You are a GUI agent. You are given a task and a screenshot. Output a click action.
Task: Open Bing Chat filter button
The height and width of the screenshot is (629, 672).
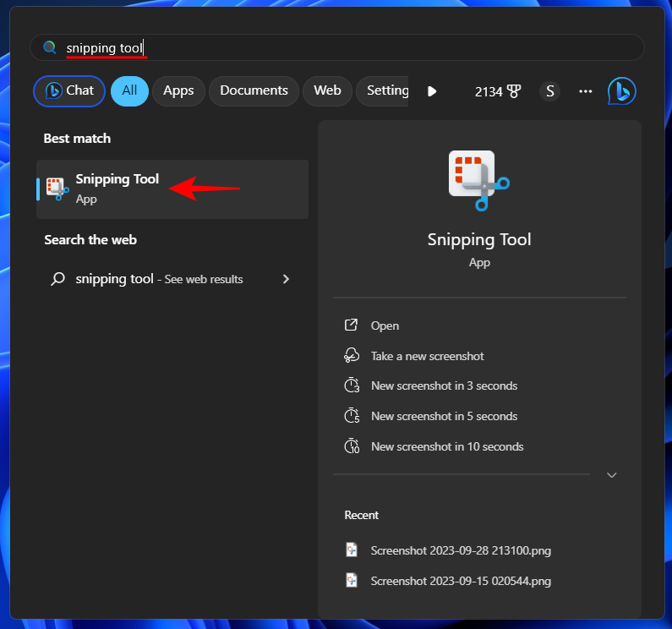click(x=69, y=91)
